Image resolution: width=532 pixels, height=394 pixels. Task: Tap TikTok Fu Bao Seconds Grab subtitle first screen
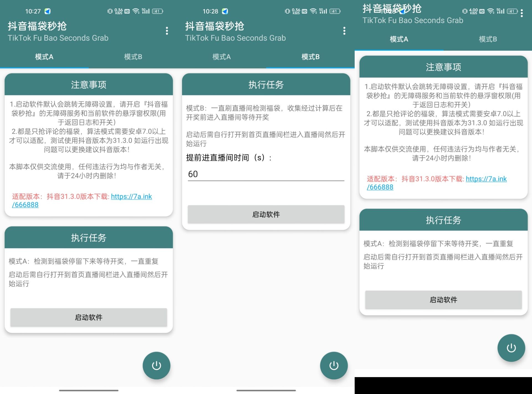pyautogui.click(x=58, y=38)
